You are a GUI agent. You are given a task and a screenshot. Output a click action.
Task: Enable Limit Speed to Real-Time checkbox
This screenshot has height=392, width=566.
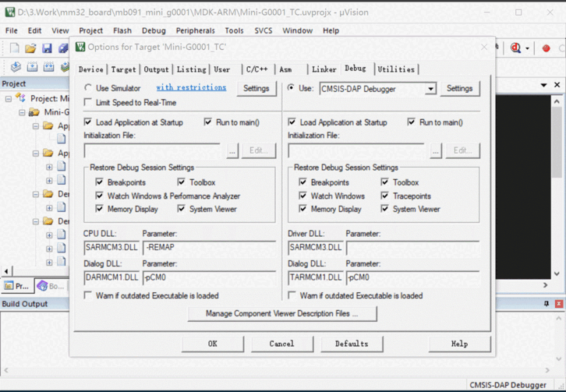pos(88,103)
